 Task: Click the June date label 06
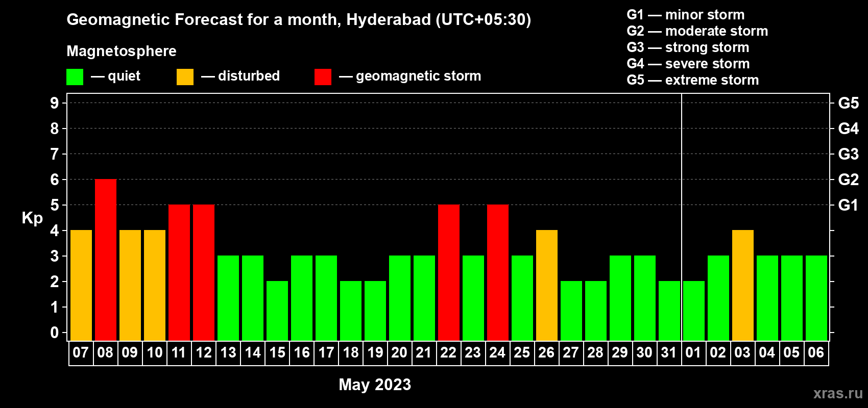click(816, 352)
